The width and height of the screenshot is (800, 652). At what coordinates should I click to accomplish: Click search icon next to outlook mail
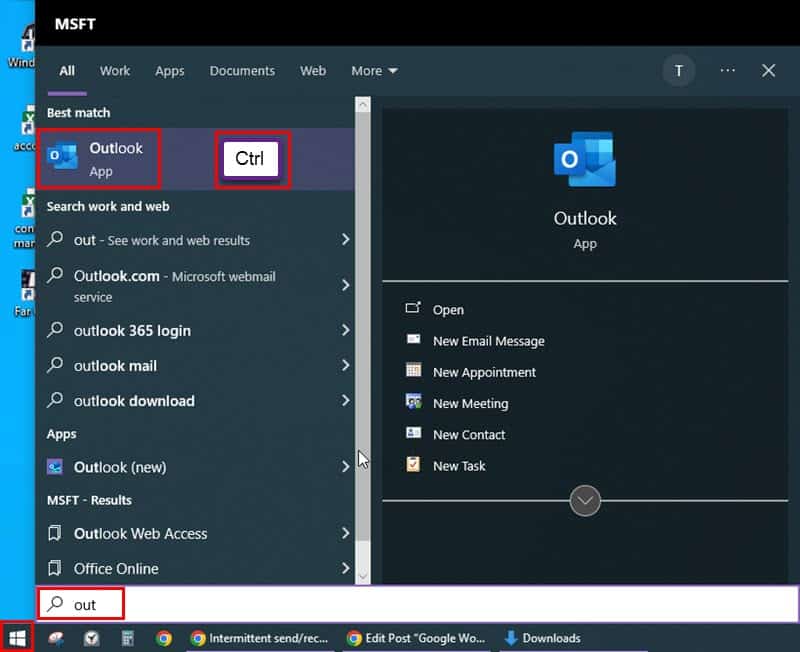coord(55,365)
